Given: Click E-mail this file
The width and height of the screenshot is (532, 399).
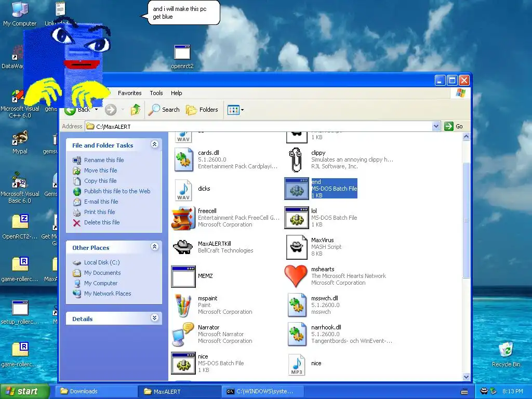Looking at the screenshot, I should (x=101, y=202).
